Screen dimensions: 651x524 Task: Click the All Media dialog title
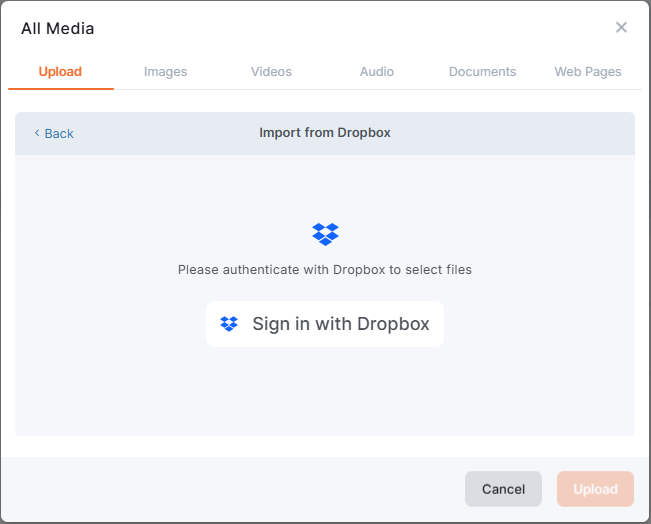point(58,29)
